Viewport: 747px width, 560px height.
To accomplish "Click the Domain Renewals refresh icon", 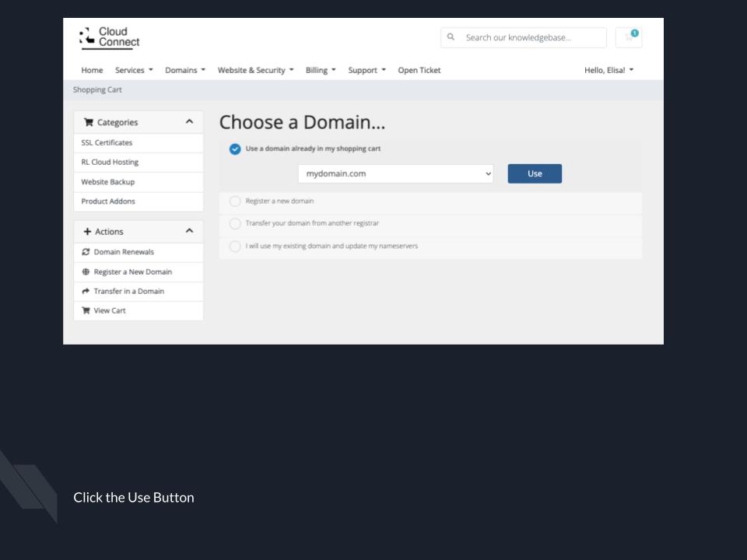I will tap(86, 252).
